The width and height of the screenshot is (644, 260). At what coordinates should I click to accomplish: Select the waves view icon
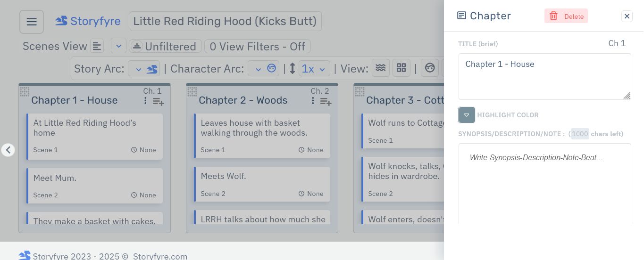tap(381, 68)
